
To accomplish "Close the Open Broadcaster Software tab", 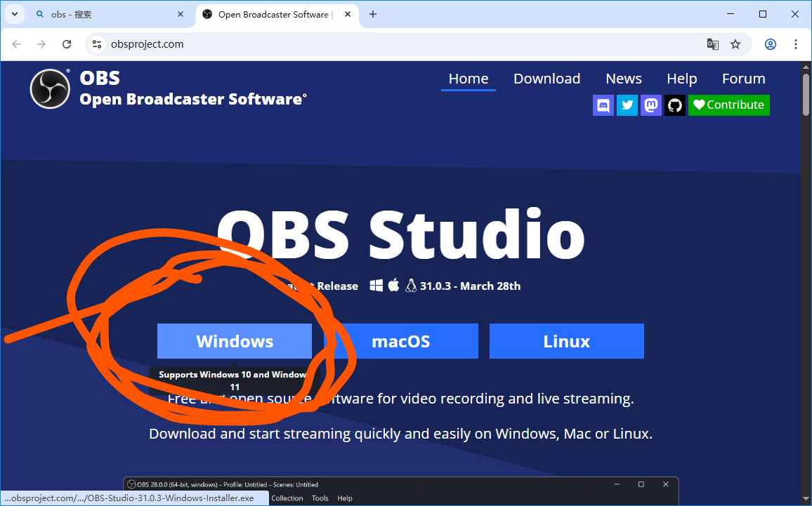I will coord(348,15).
